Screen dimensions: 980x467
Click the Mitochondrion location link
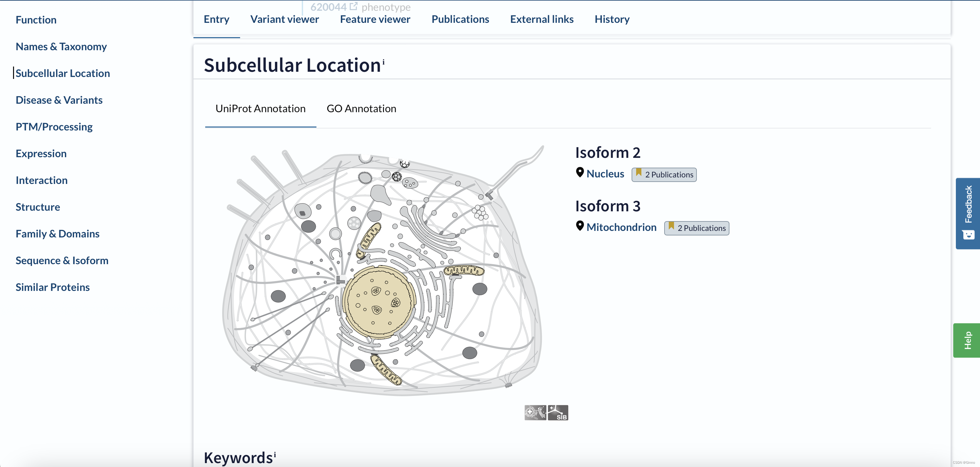tap(621, 227)
